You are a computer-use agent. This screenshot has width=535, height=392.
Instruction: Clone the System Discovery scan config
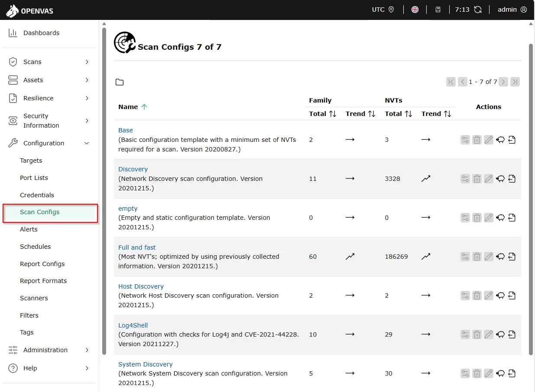pos(500,373)
